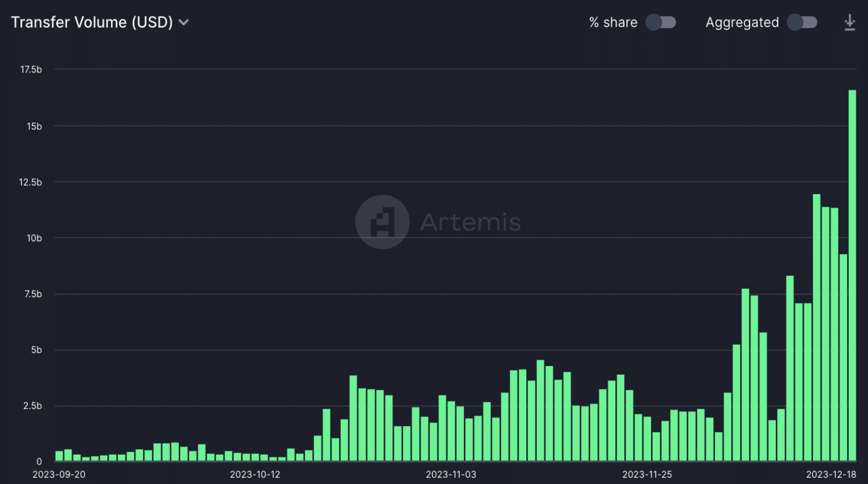868x484 pixels.
Task: Open the Transfer Volume (USD) dropdown
Action: [x=100, y=22]
